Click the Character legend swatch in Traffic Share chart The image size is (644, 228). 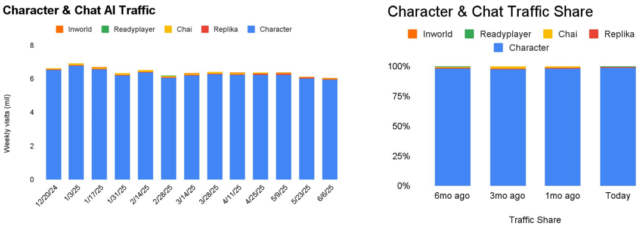pos(499,48)
